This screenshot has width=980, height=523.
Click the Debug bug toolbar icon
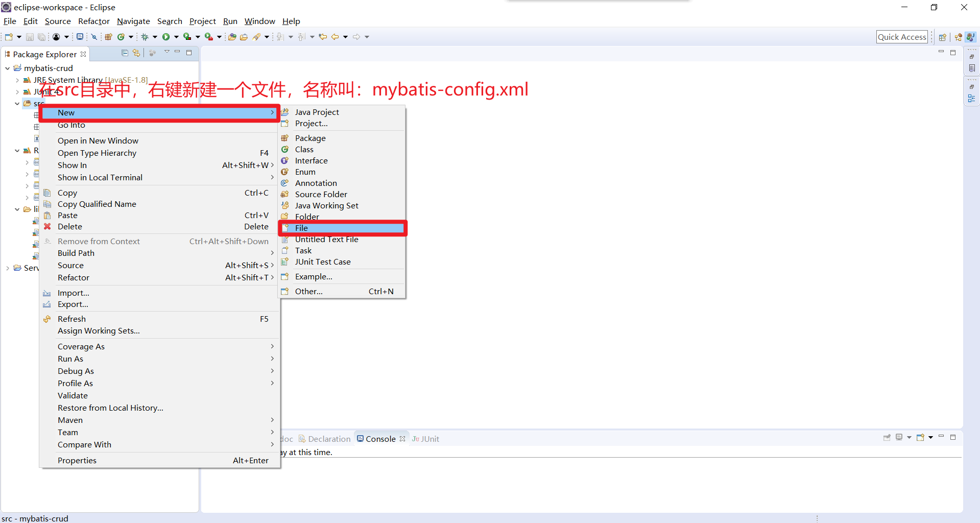[x=145, y=37]
